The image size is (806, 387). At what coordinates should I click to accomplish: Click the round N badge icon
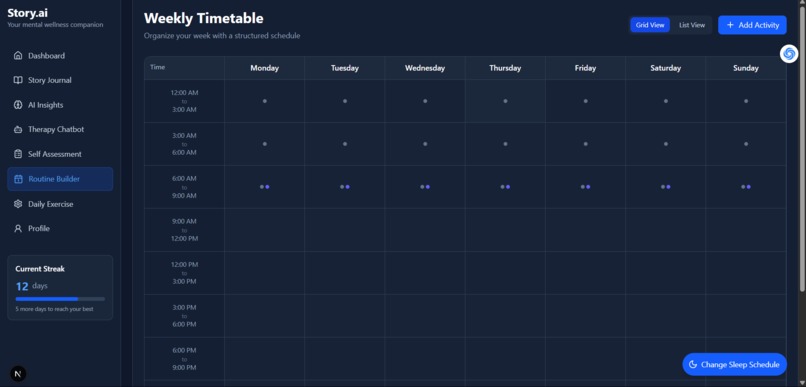coord(18,373)
